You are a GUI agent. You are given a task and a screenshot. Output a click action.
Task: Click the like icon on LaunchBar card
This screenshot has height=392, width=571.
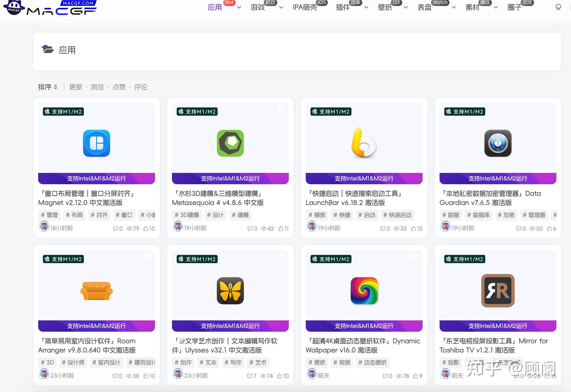pyautogui.click(x=413, y=229)
